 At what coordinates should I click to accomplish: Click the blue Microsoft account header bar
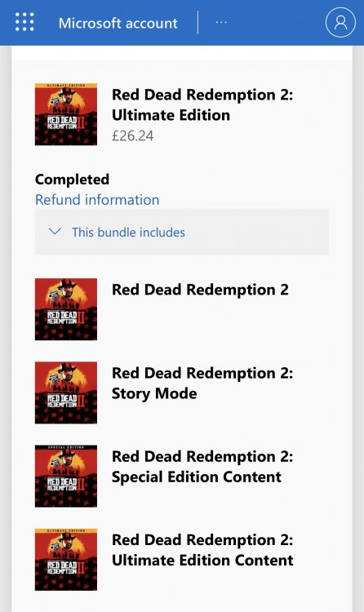point(182,23)
